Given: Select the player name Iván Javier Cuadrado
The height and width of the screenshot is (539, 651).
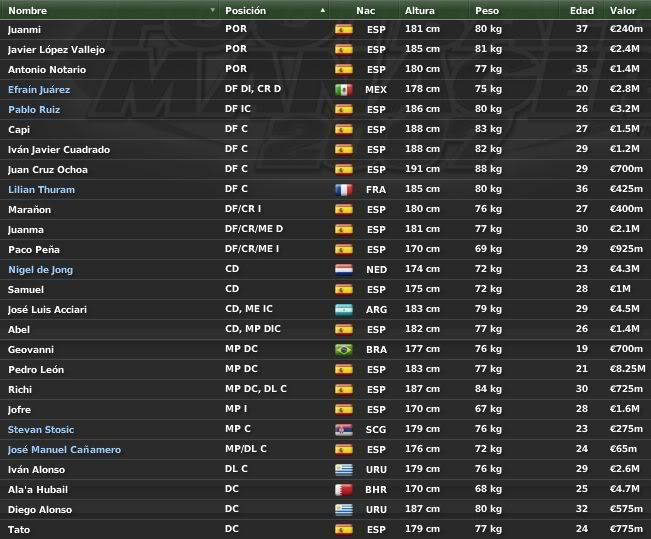Looking at the screenshot, I should click(59, 149).
